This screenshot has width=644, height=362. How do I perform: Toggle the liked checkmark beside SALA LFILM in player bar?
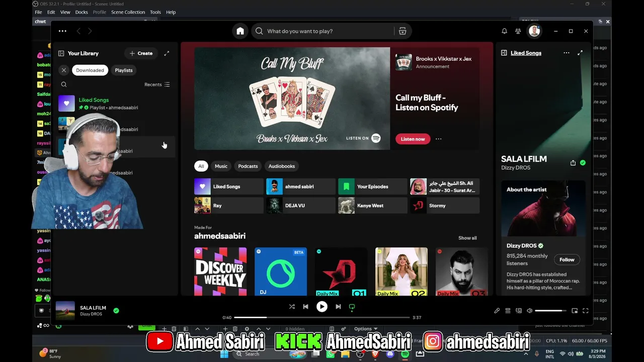pyautogui.click(x=116, y=311)
